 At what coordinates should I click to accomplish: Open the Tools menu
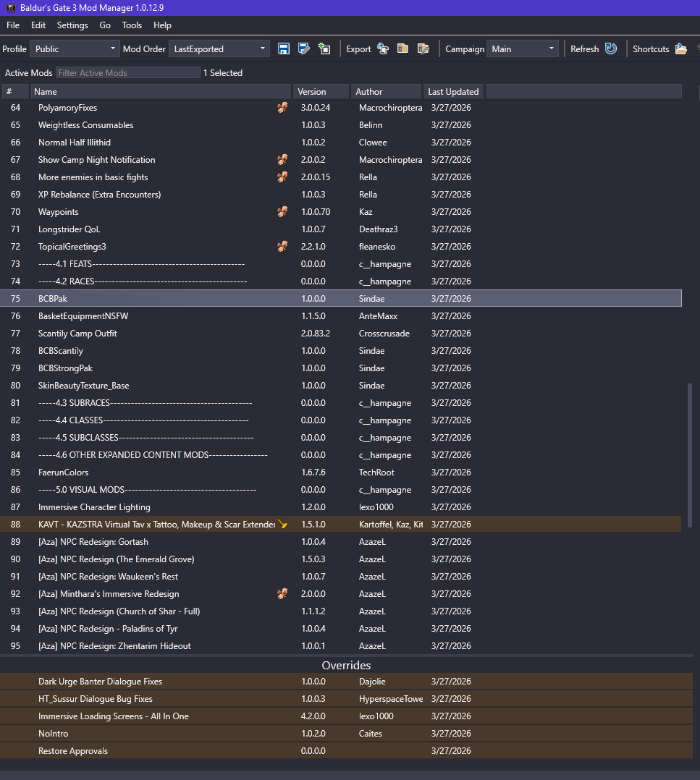point(132,25)
